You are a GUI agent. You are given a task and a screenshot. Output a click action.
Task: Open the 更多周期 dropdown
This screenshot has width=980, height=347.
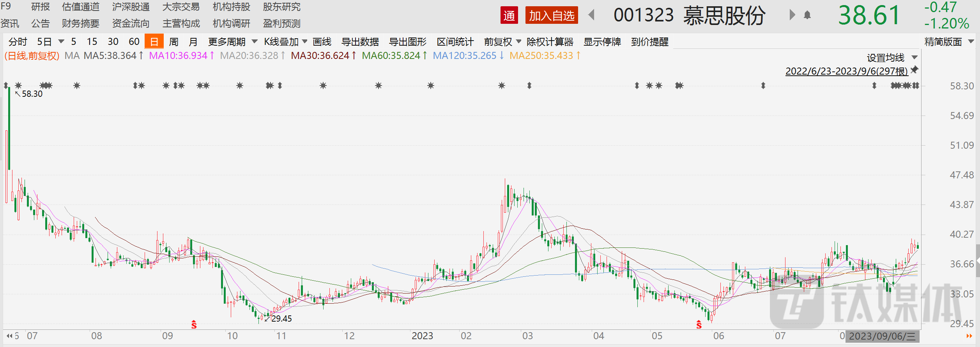(x=232, y=42)
